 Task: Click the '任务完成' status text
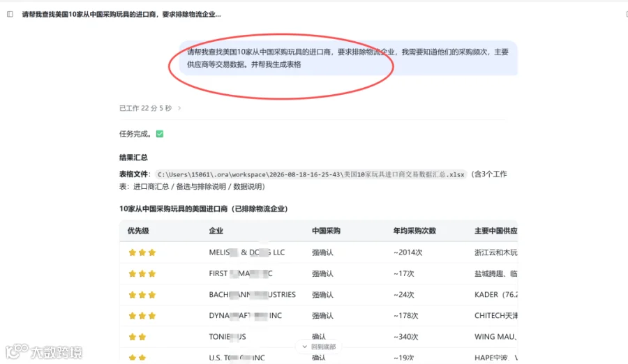click(x=135, y=134)
